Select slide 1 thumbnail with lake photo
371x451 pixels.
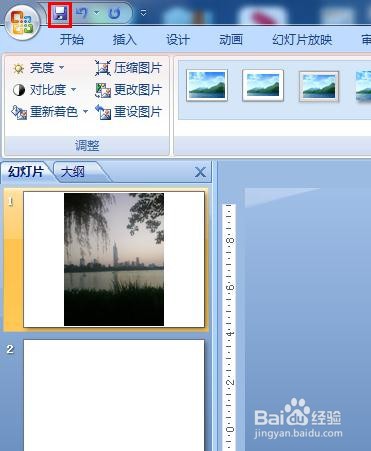click(114, 259)
